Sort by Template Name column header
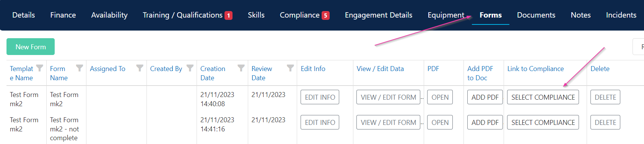Viewport: 644px width, 144px height. 21,73
